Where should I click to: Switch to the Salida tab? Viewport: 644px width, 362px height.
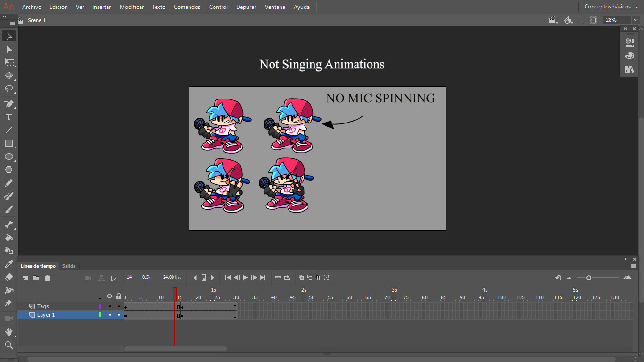pos(69,266)
